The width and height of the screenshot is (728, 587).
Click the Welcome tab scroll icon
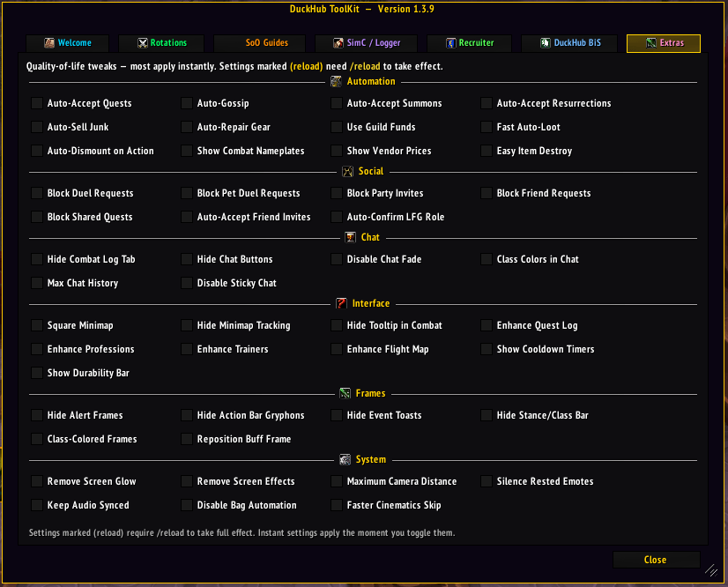[49, 43]
